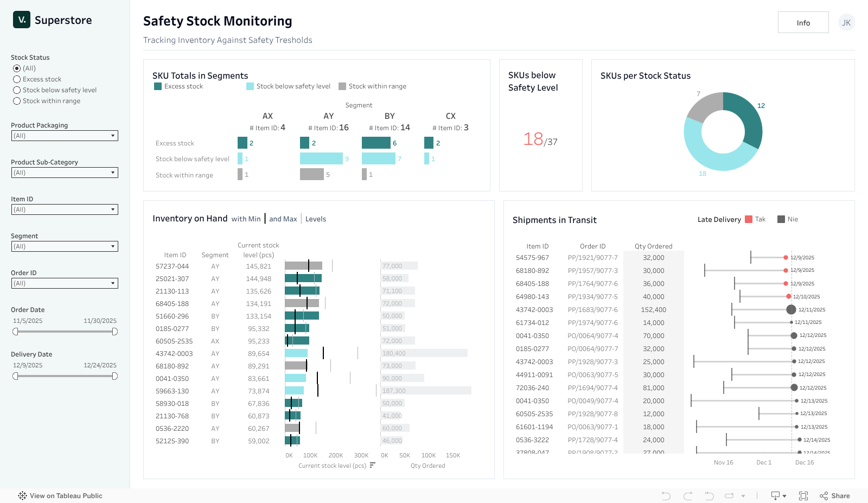Screen dimensions: 868x503
Task: Select Stock below safety level radio option
Action: click(x=17, y=90)
